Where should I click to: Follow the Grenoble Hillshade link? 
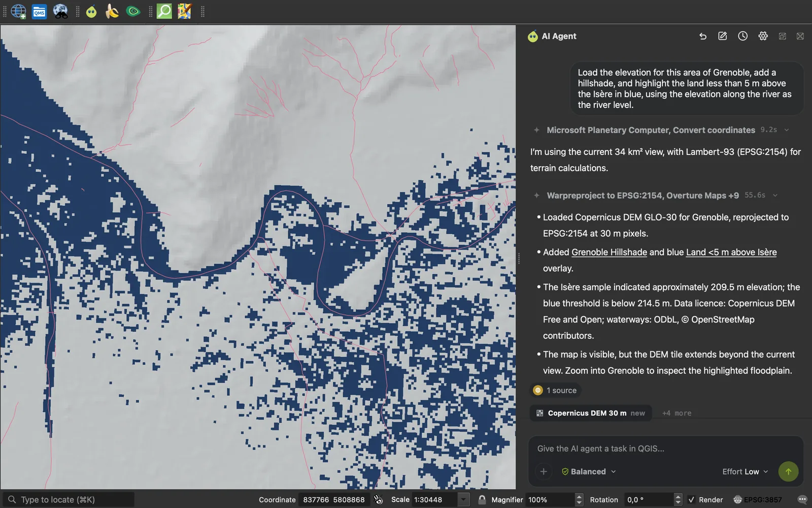(x=609, y=252)
